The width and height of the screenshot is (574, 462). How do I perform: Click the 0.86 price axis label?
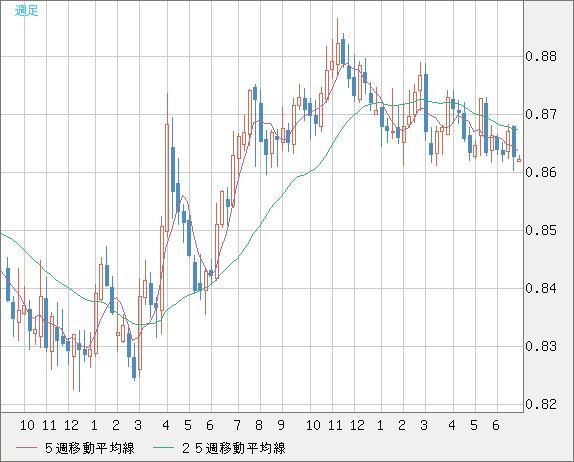point(541,172)
